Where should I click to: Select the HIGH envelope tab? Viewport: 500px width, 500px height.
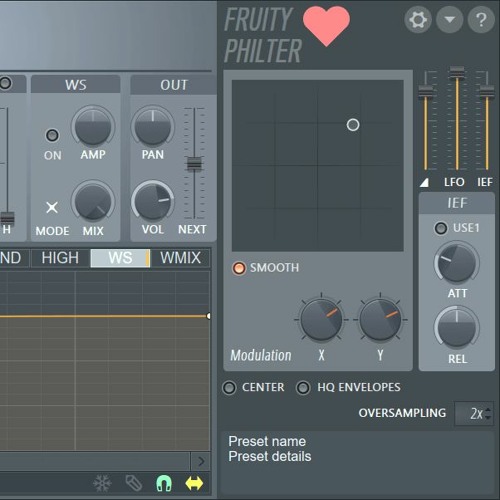click(x=60, y=258)
